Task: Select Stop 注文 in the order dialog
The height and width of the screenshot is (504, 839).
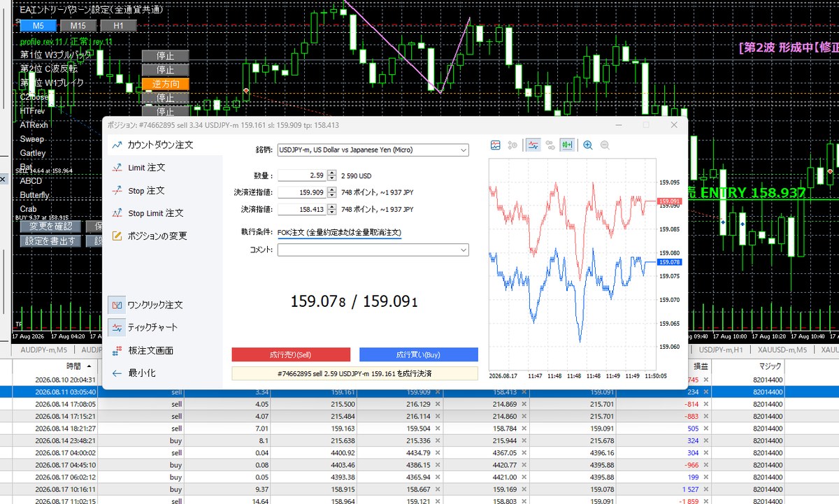Action: pyautogui.click(x=138, y=191)
